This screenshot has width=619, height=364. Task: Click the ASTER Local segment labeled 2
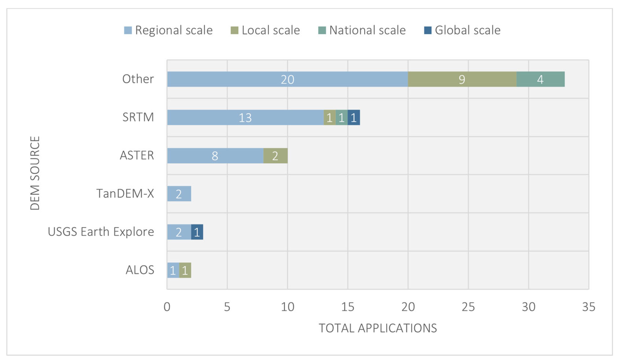point(275,156)
